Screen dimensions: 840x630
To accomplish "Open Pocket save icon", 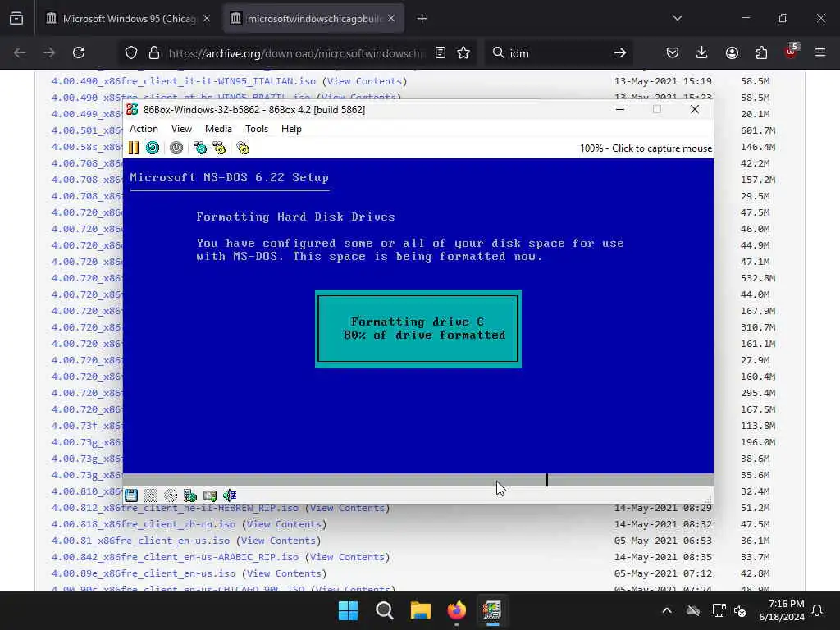I will coord(673,52).
